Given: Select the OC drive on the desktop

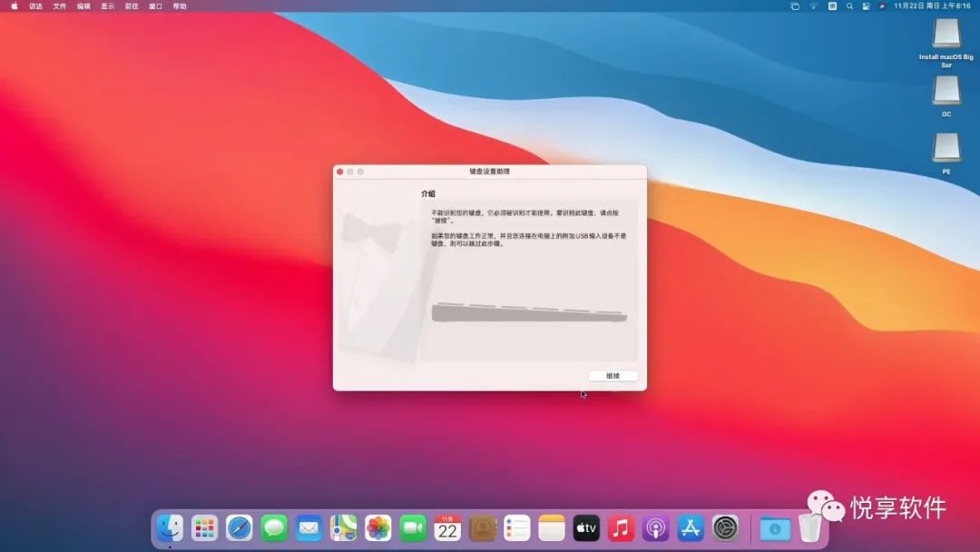Looking at the screenshot, I should [946, 92].
